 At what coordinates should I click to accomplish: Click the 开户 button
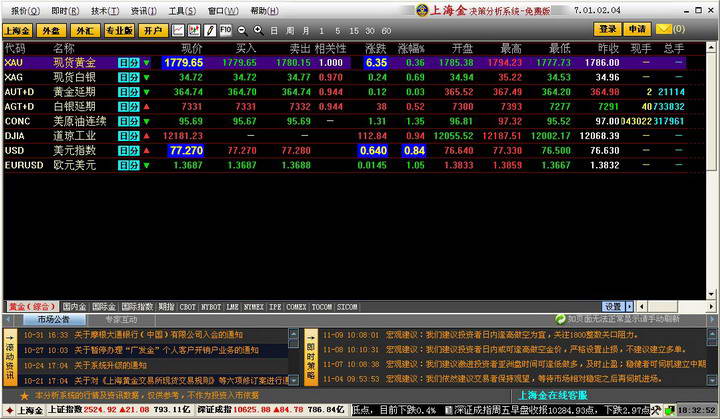point(153,31)
